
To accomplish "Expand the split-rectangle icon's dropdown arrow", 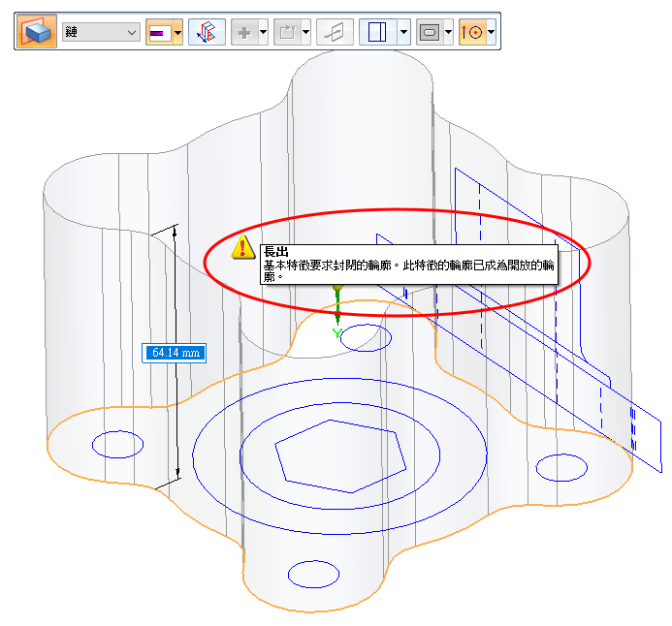I will (x=403, y=32).
